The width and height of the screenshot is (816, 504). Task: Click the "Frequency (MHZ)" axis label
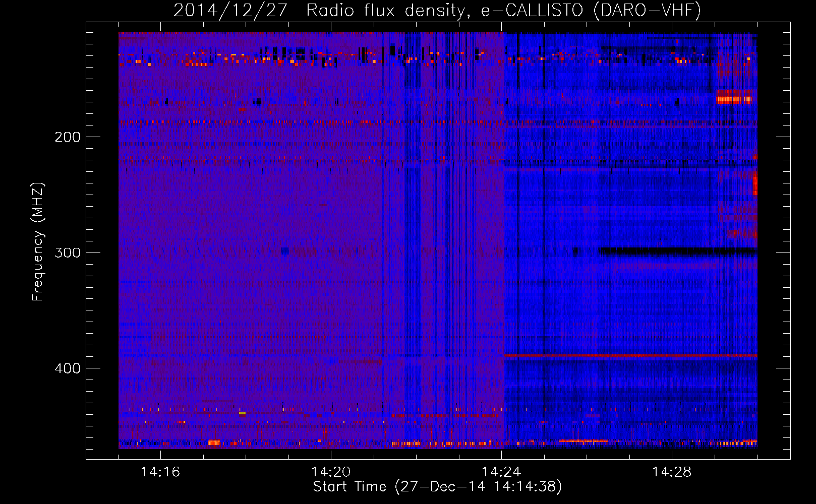click(x=38, y=242)
